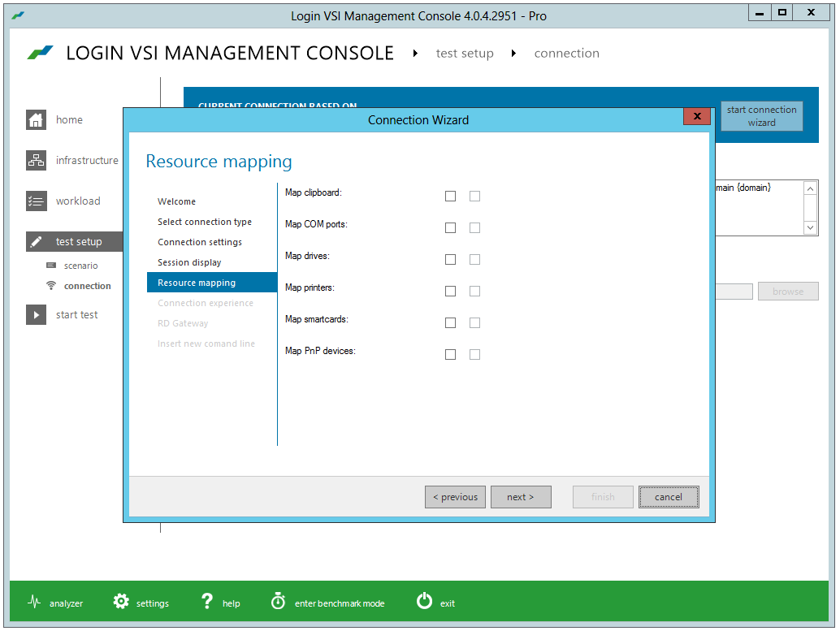
Task: Toggle the second Map PnP devices checkbox
Action: 474,354
